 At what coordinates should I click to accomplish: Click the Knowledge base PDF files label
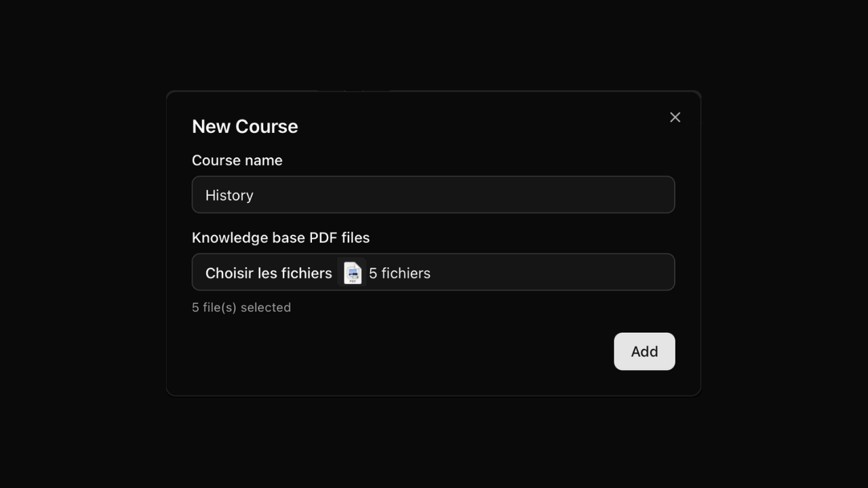pos(281,238)
